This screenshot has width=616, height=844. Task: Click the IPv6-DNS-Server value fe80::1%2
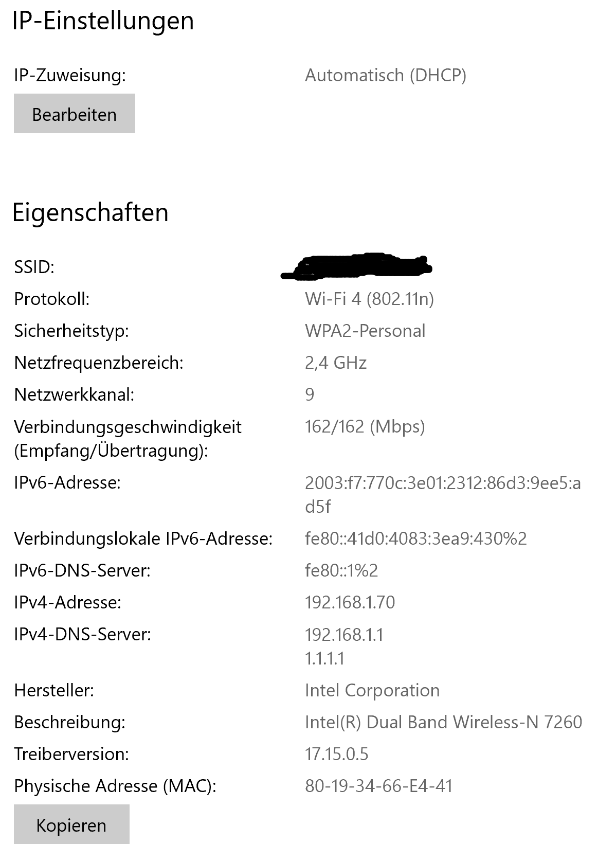pyautogui.click(x=341, y=570)
